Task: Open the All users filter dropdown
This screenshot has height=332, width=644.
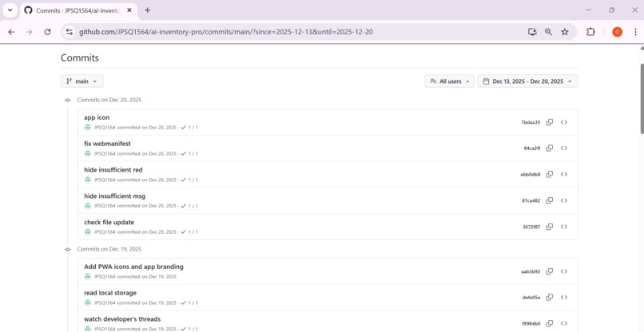Action: click(x=449, y=81)
